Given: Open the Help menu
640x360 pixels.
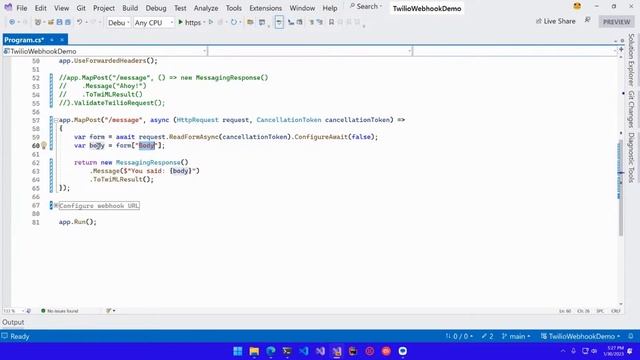Looking at the screenshot, I should tap(330, 8).
